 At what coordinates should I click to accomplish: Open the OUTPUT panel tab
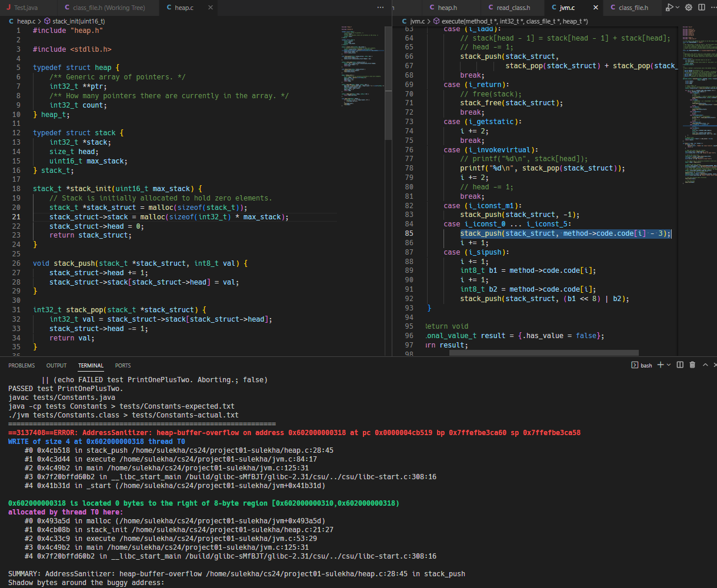coord(56,366)
